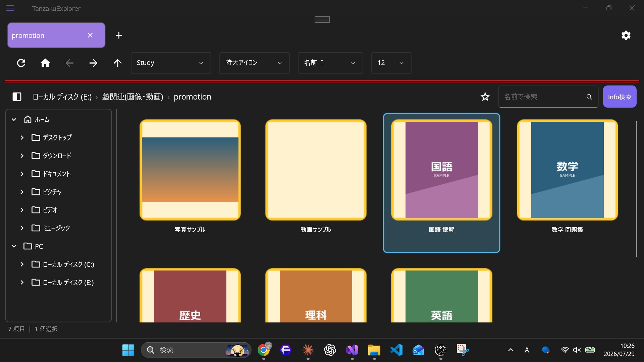Open the 特大アイコン view size dropdown

[x=254, y=63]
